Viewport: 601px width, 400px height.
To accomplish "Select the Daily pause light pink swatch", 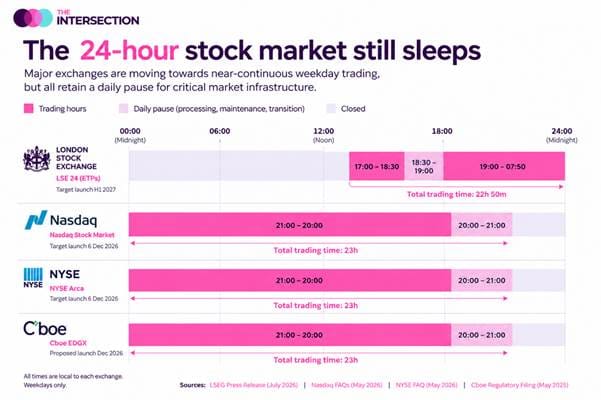I will pyautogui.click(x=123, y=108).
